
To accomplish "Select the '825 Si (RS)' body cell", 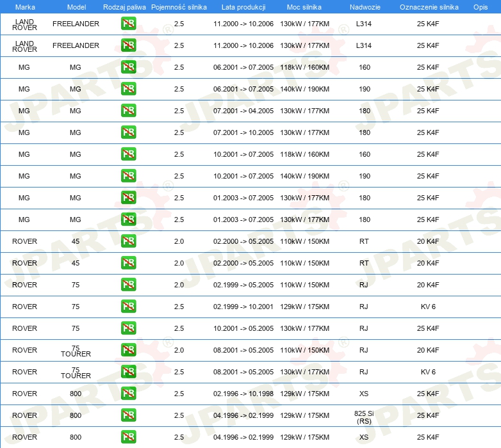I will [x=364, y=417].
